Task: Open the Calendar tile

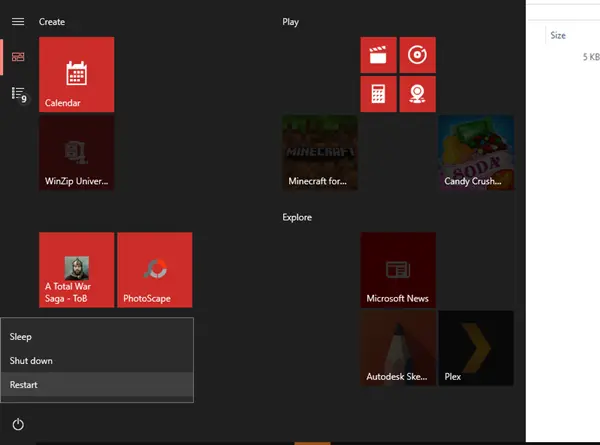Action: (77, 74)
